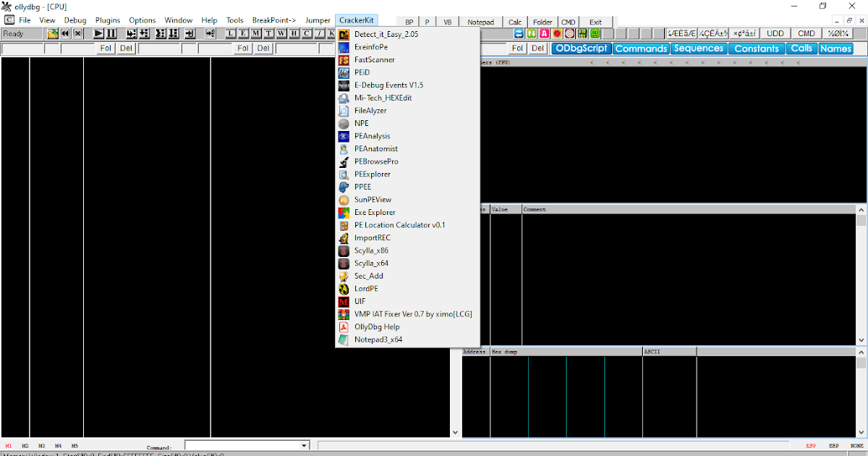Launch E-Debug Events V1.5
Viewport: 868px width, 456px height.
[x=407, y=85]
